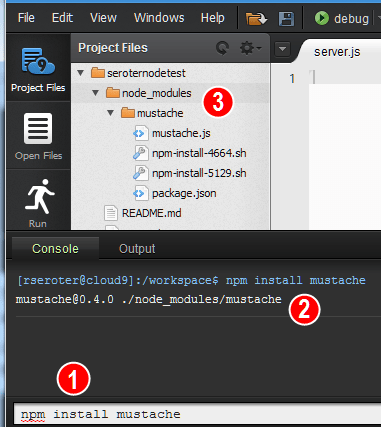Open the File menu
The width and height of the screenshot is (381, 427).
click(x=26, y=18)
